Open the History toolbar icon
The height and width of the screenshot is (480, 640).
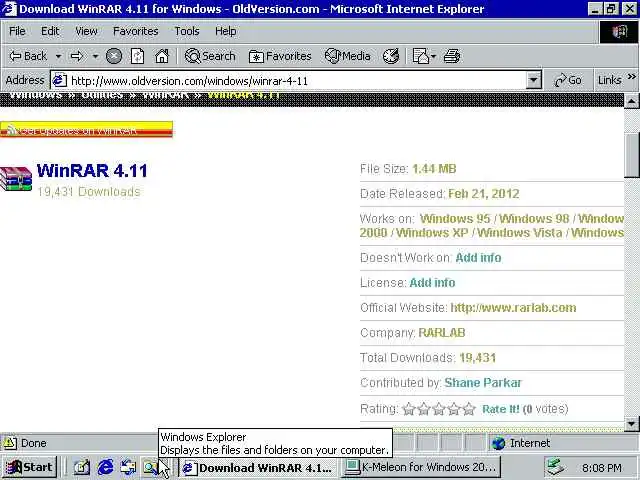point(391,56)
